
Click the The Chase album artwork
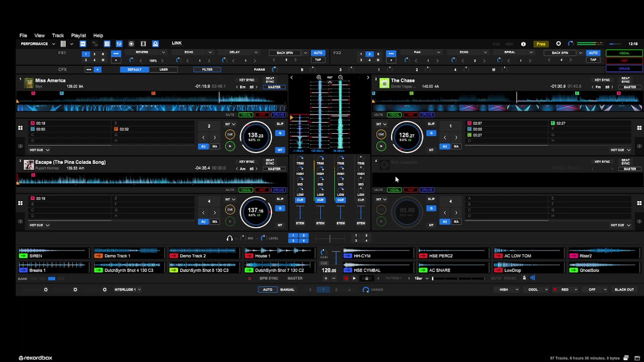coord(384,83)
